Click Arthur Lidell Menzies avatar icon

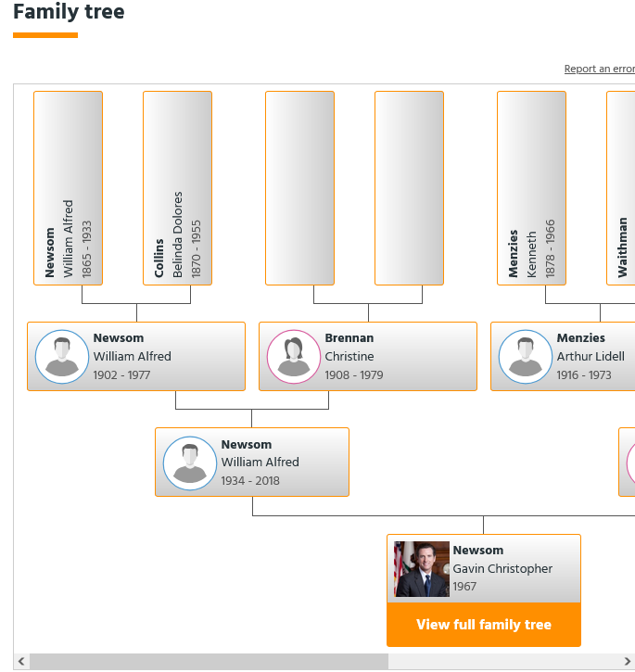pyautogui.click(x=526, y=357)
